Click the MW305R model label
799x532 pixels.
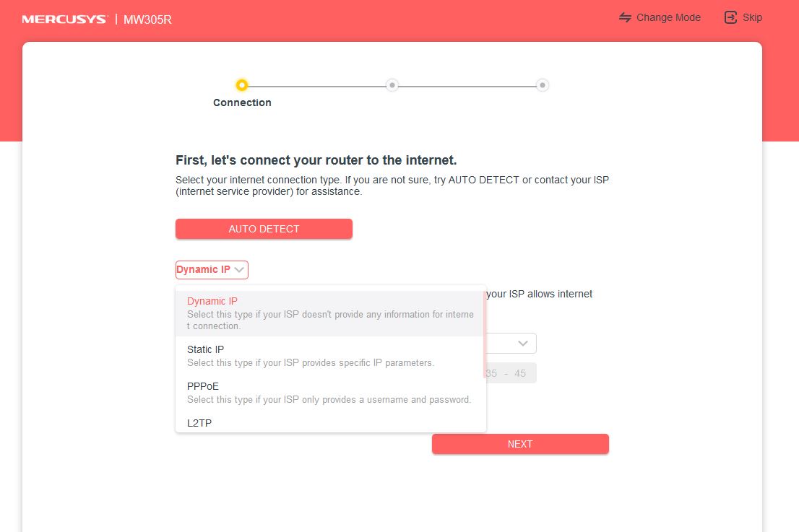coord(148,20)
